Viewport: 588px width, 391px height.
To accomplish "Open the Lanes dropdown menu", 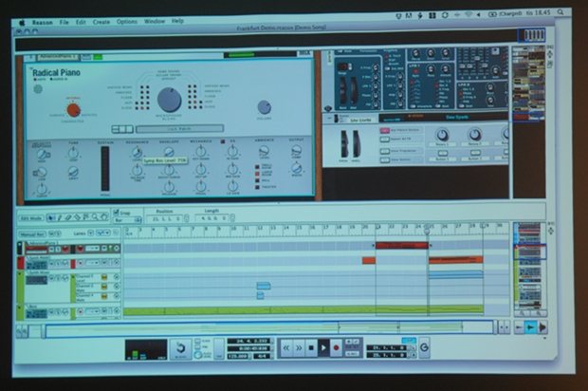I will (x=90, y=233).
